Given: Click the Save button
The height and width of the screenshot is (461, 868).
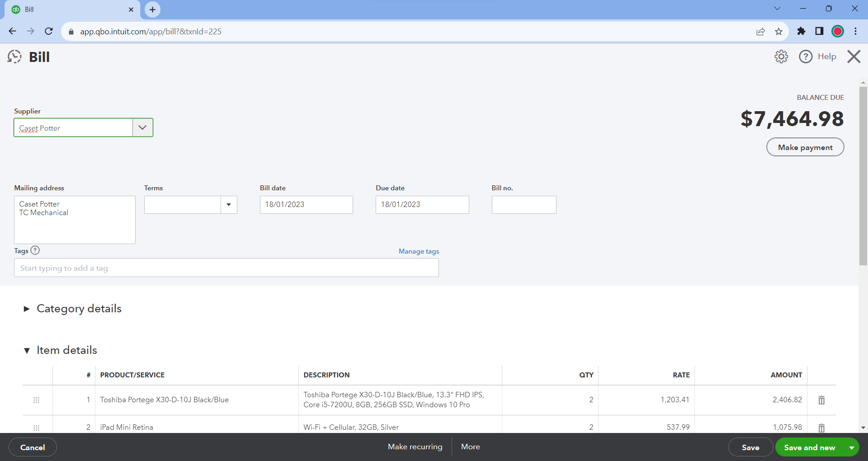Looking at the screenshot, I should 750,447.
